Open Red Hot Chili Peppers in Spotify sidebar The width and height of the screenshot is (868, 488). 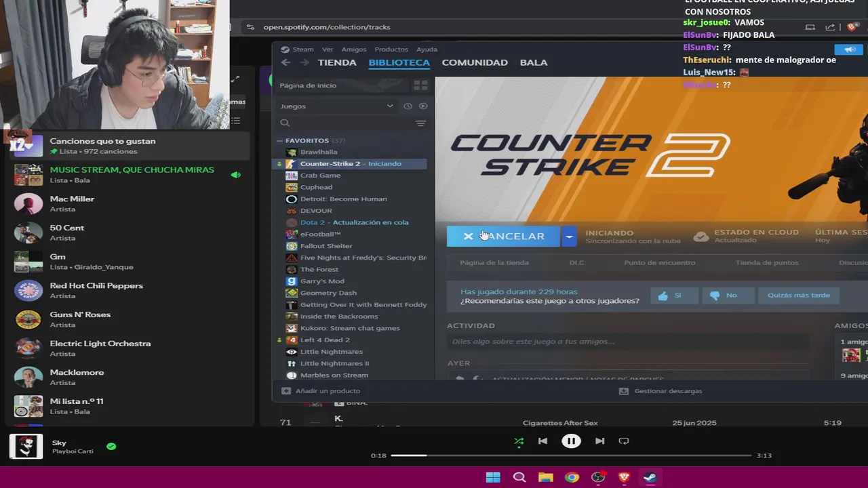pyautogui.click(x=129, y=290)
